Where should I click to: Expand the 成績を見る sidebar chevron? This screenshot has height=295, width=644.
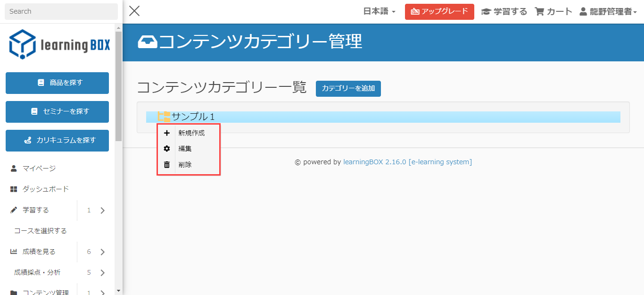tap(103, 252)
